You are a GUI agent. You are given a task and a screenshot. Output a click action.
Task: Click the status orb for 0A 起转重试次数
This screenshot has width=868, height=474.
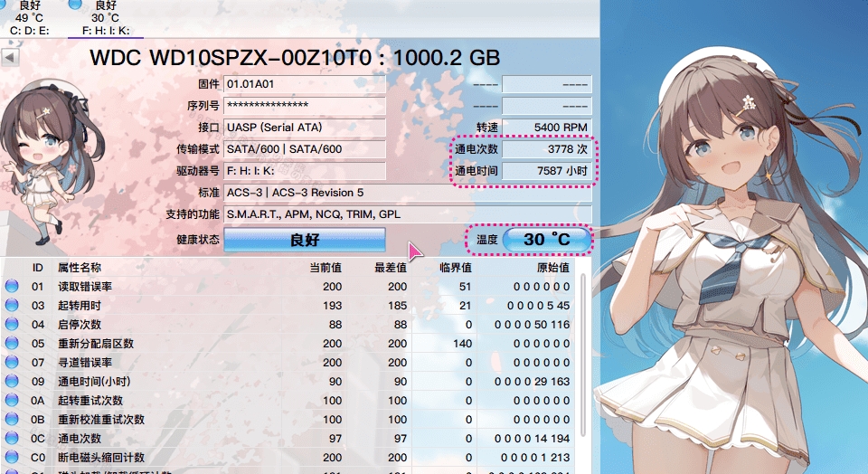point(12,400)
